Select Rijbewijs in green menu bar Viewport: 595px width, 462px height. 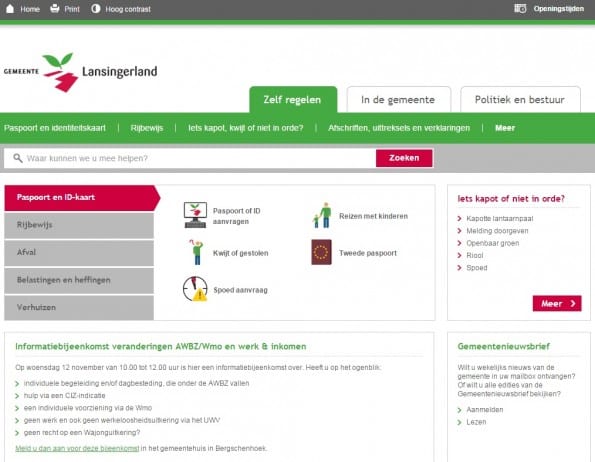click(147, 128)
